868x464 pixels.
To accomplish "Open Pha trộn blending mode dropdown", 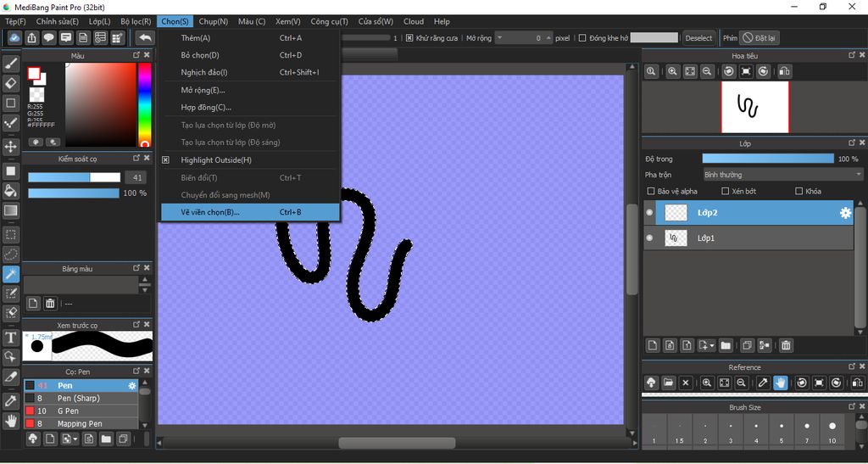I will tap(782, 175).
